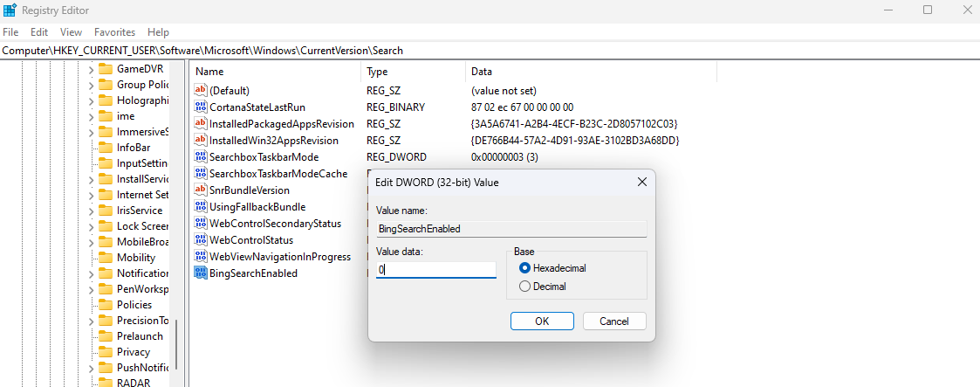Click the Value data input field
Screen dimensions: 980x387
[435, 271]
